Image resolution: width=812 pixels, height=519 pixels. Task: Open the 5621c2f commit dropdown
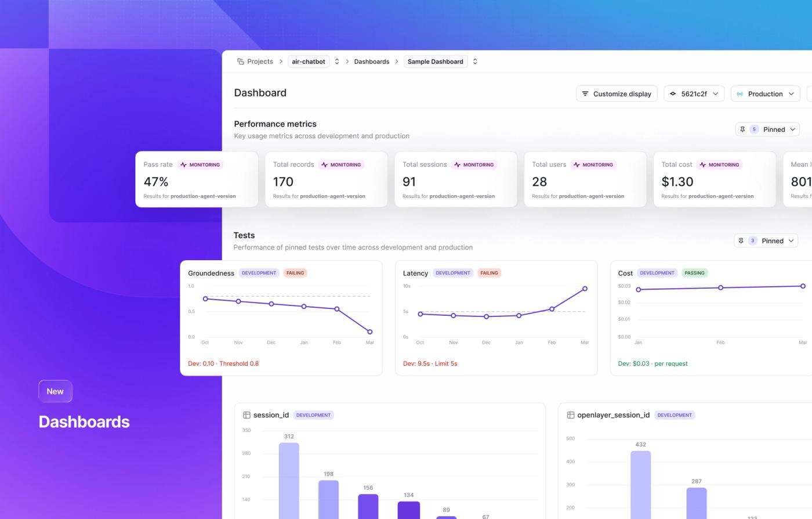tap(694, 93)
